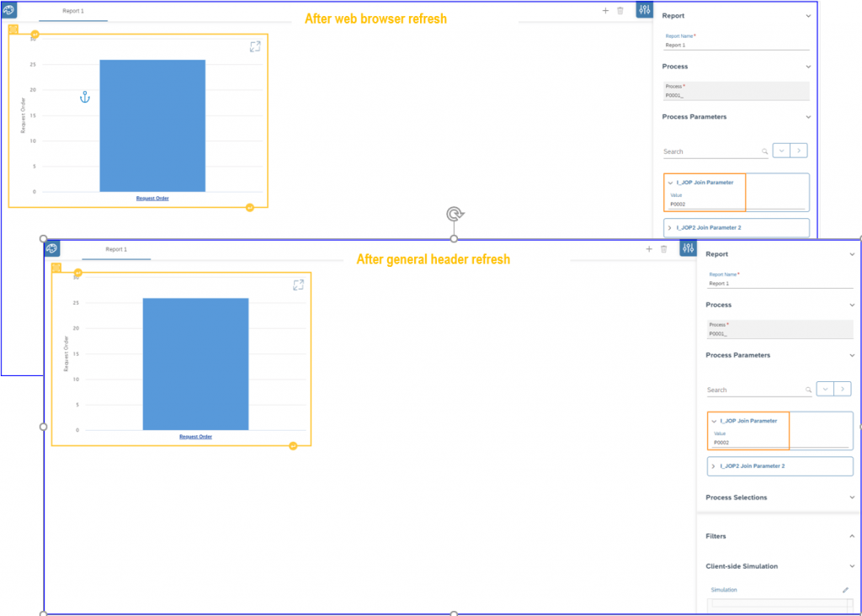Click the palette icon in the bottom screenshot

[52, 248]
